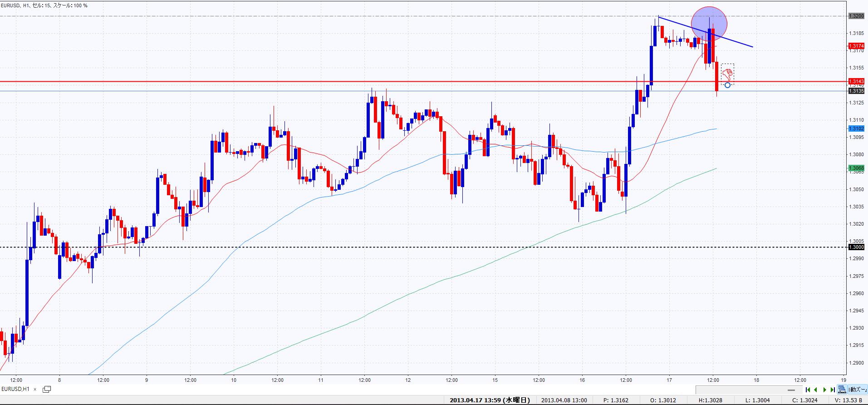Click the black 1.3000 price label
868x405 pixels.
pos(856,247)
